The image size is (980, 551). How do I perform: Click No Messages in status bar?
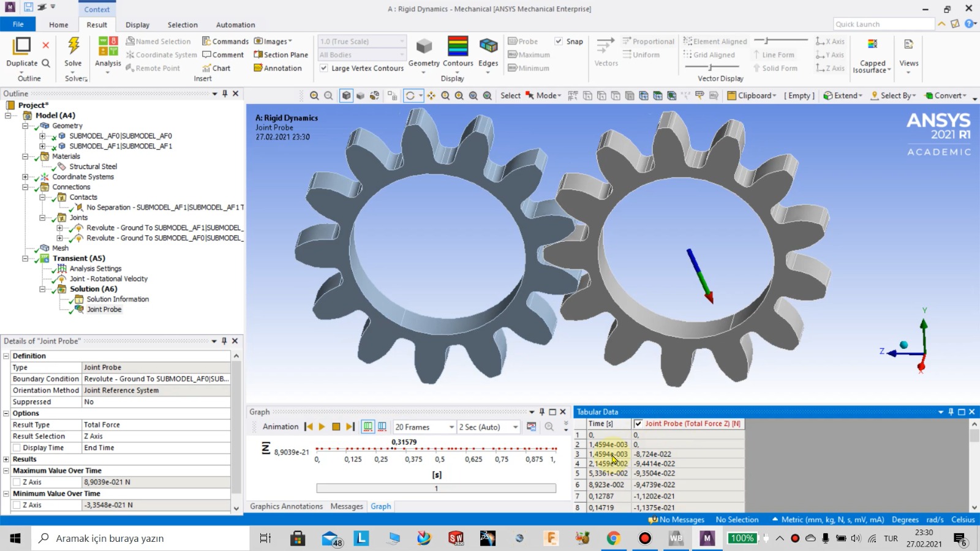(677, 520)
